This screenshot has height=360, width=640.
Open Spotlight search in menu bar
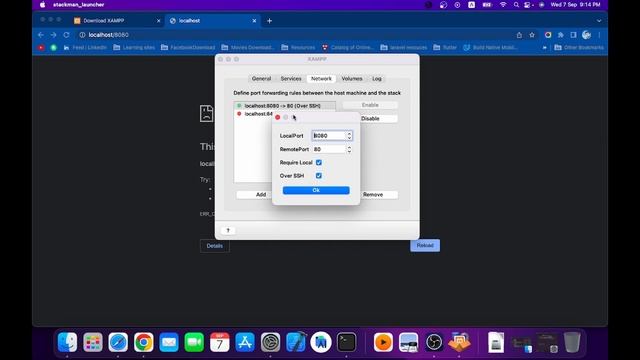click(516, 5)
